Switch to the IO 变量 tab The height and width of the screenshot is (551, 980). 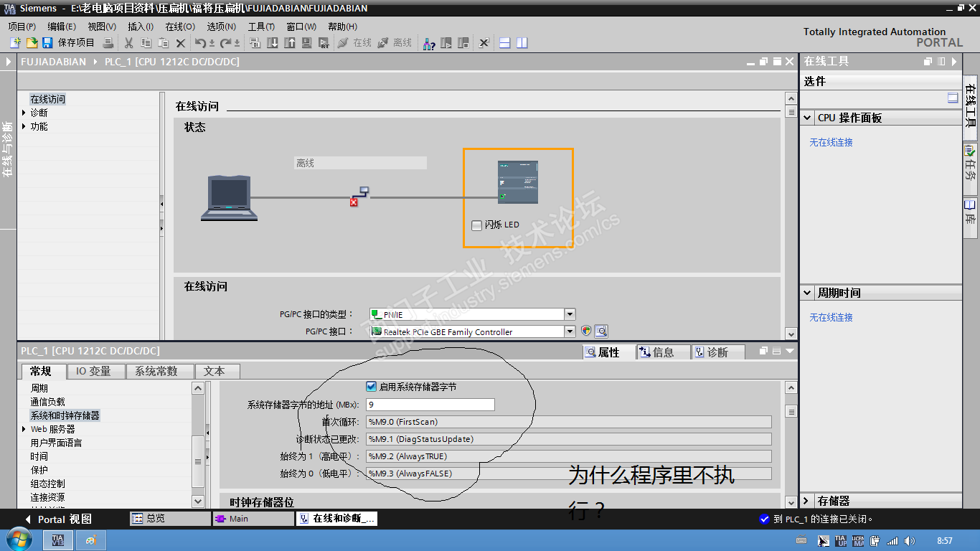pyautogui.click(x=94, y=371)
